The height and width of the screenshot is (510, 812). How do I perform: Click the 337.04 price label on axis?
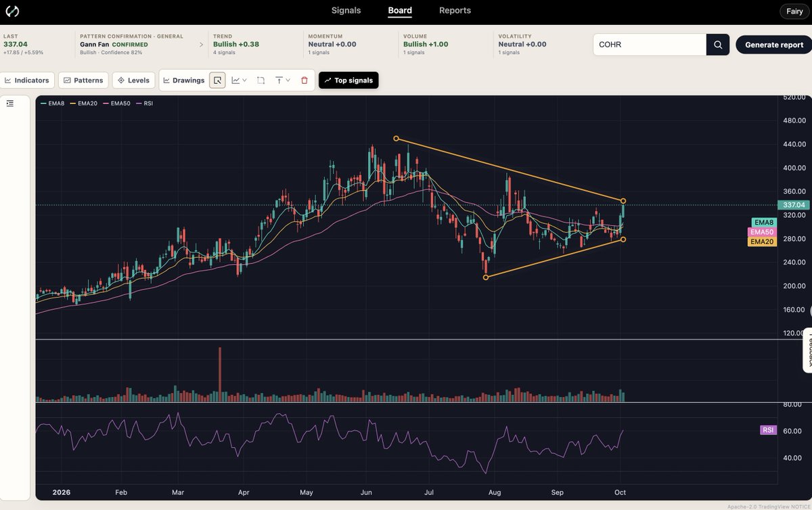(794, 205)
